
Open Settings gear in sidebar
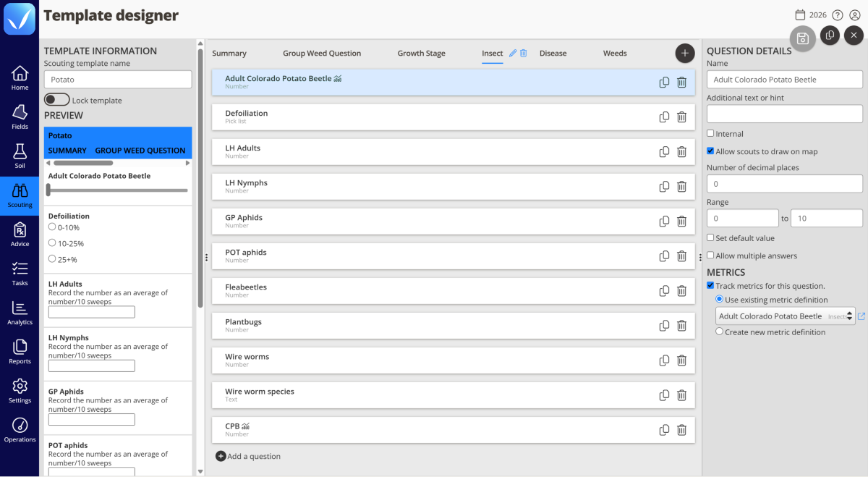(20, 391)
